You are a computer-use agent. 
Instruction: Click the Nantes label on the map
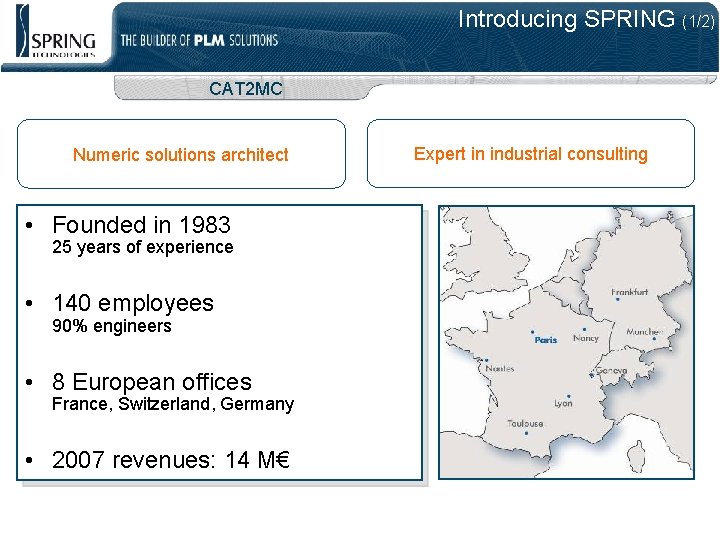(x=500, y=368)
